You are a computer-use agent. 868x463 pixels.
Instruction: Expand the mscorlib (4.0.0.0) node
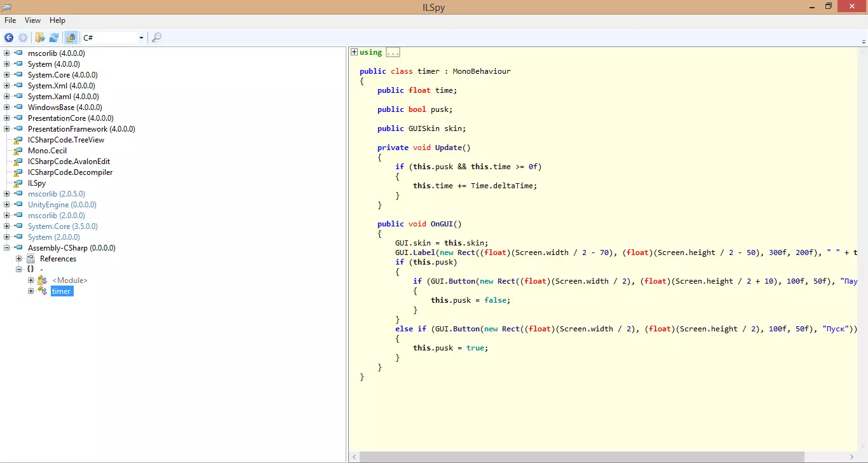6,53
